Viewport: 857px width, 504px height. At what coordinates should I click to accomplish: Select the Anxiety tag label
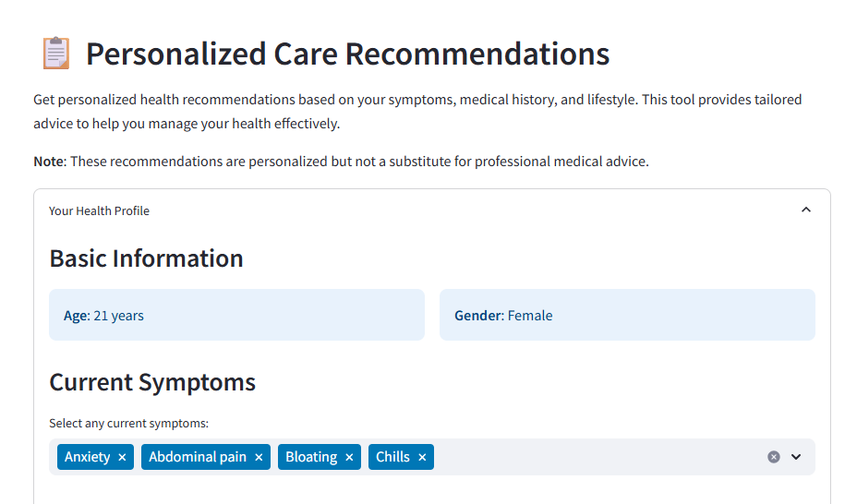tap(87, 457)
